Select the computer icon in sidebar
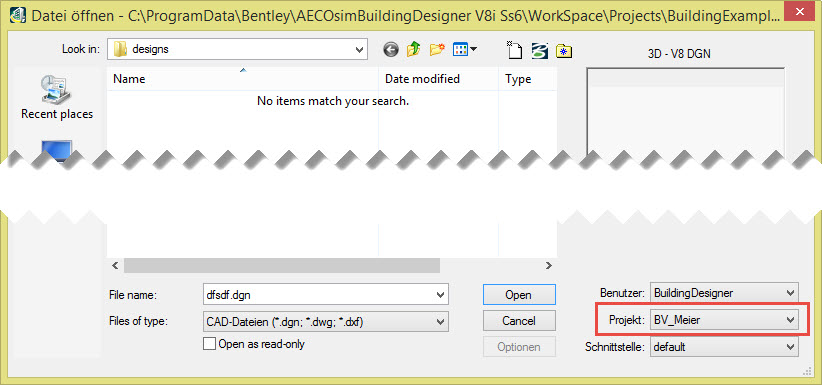The width and height of the screenshot is (822, 385). 57,151
